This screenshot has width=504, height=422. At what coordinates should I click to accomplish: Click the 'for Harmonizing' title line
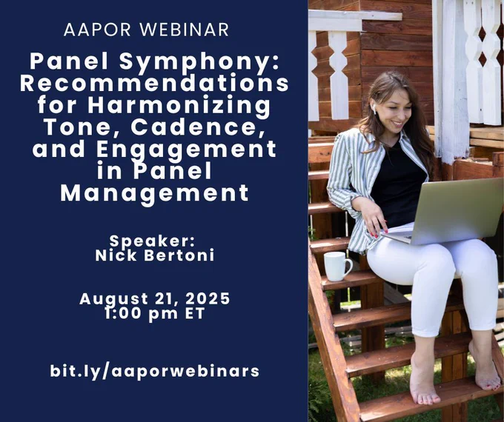[154, 106]
